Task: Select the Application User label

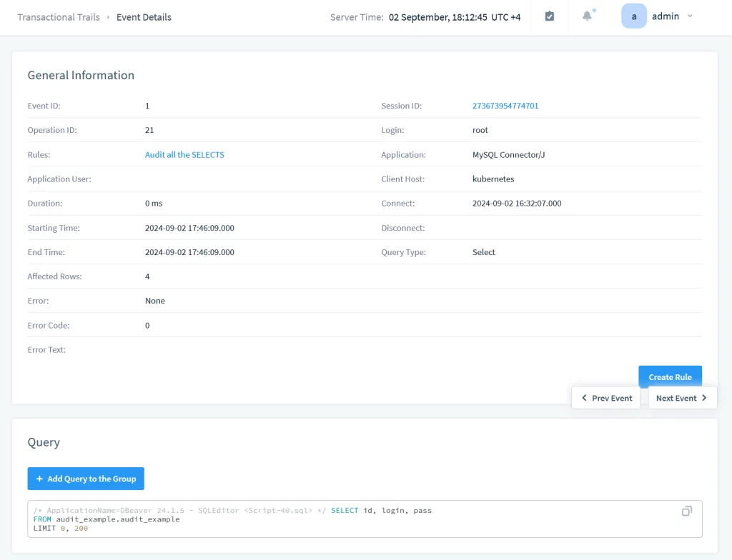Action: pyautogui.click(x=59, y=179)
